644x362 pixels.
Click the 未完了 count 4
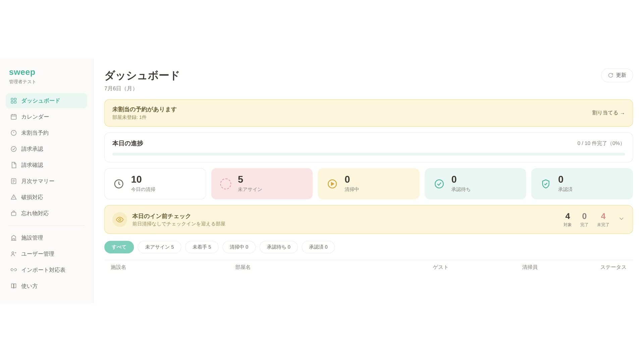tap(603, 216)
